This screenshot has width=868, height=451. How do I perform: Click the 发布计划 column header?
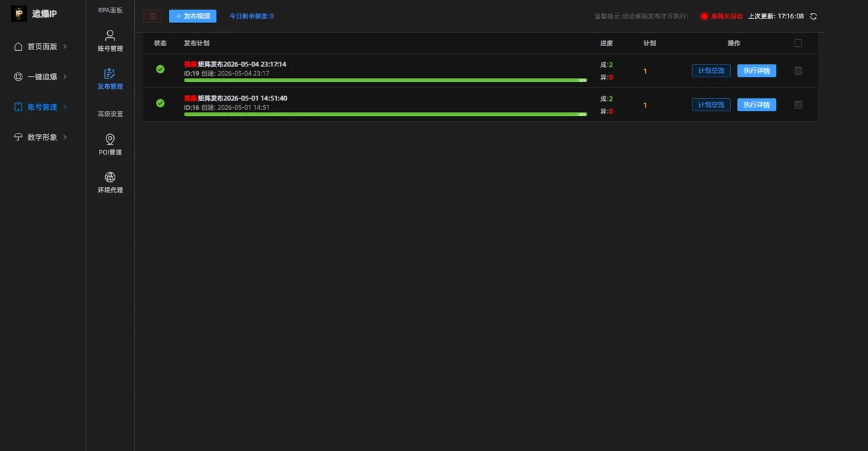point(197,43)
